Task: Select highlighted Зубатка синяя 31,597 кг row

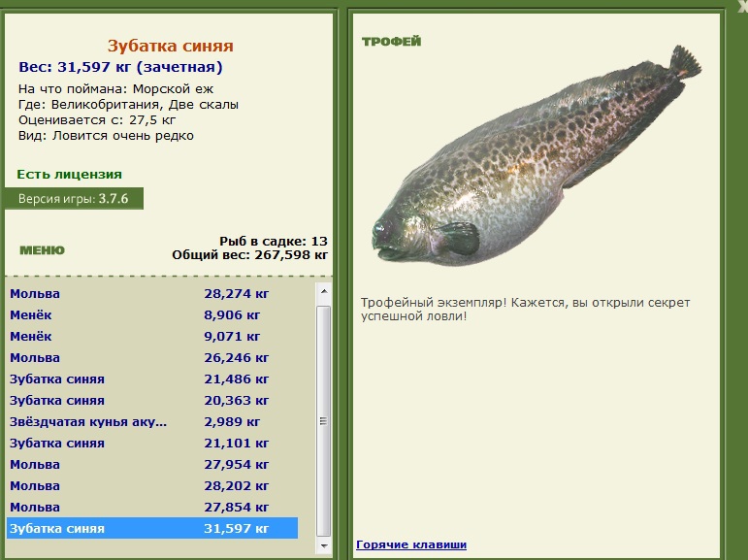Action: (152, 529)
